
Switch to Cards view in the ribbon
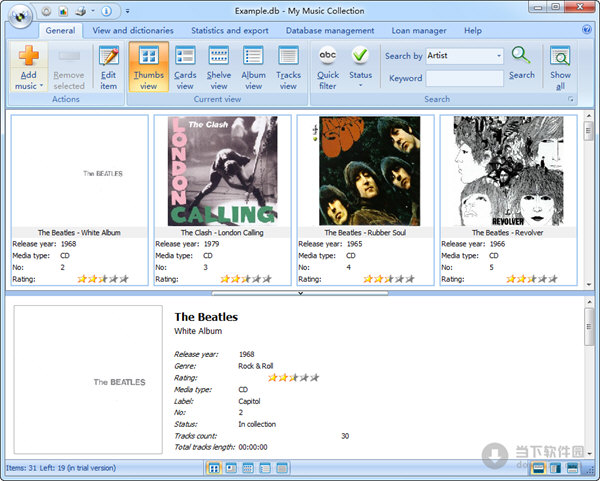click(x=185, y=67)
